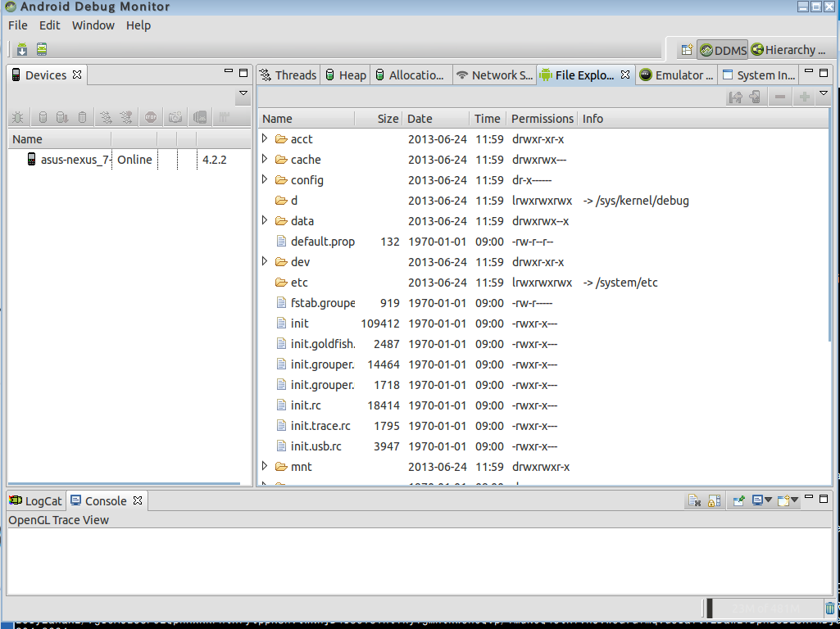Open the Android Virtual Device Manager icon

pyautogui.click(x=42, y=49)
